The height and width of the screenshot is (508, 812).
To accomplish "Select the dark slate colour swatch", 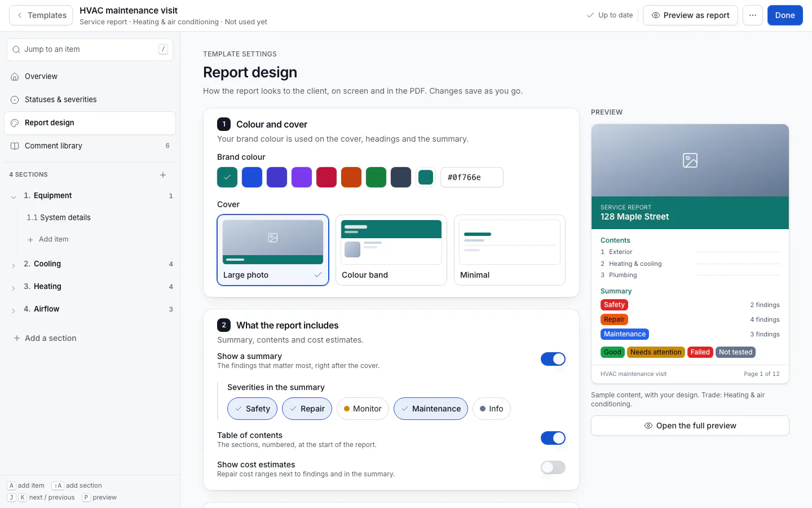I will pos(401,177).
